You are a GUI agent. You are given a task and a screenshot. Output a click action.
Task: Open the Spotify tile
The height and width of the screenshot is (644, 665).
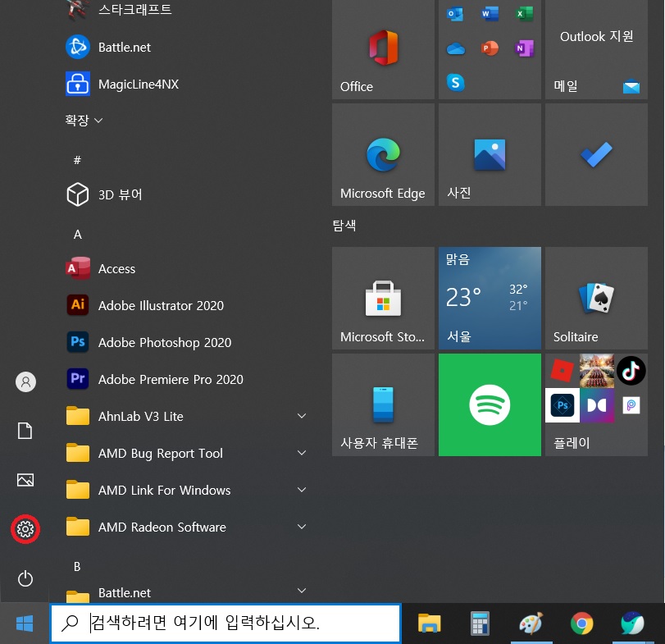pos(490,405)
